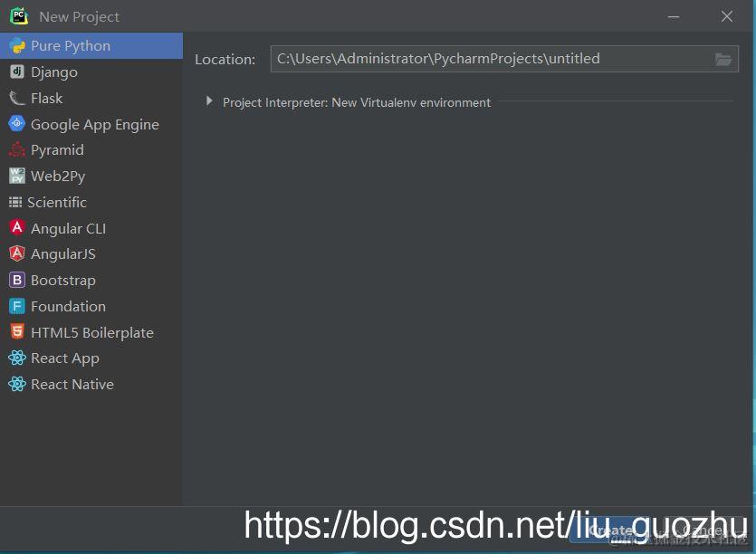Image resolution: width=756 pixels, height=554 pixels.
Task: Choose Flask project type
Action: (91, 98)
